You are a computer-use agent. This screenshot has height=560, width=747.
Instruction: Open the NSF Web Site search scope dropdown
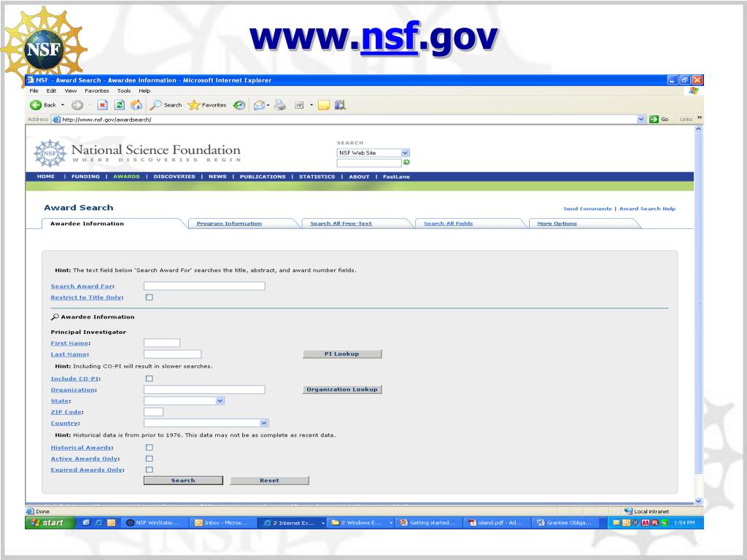405,153
